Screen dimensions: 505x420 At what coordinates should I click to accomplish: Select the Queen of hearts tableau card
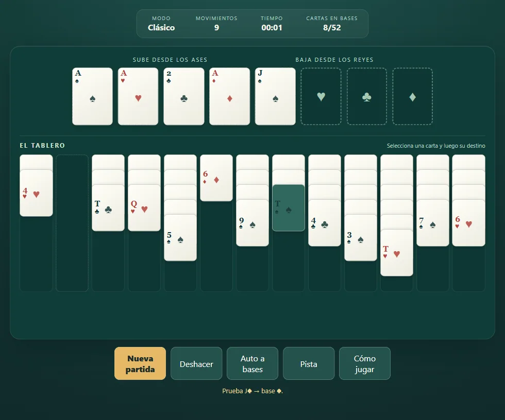click(144, 208)
